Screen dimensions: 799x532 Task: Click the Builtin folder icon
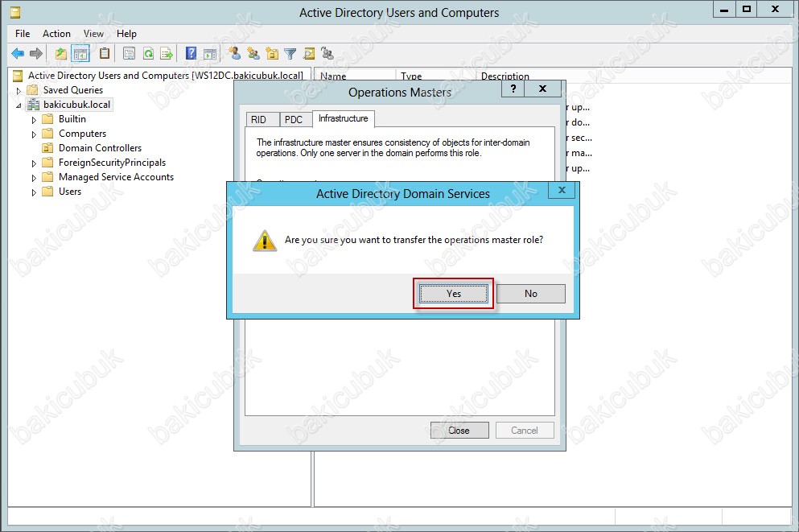[x=48, y=119]
